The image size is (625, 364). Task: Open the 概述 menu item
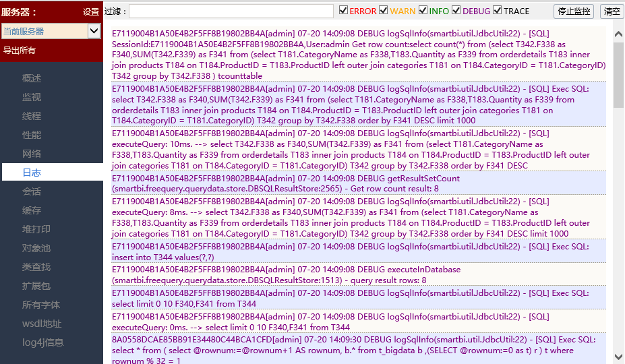pyautogui.click(x=32, y=78)
